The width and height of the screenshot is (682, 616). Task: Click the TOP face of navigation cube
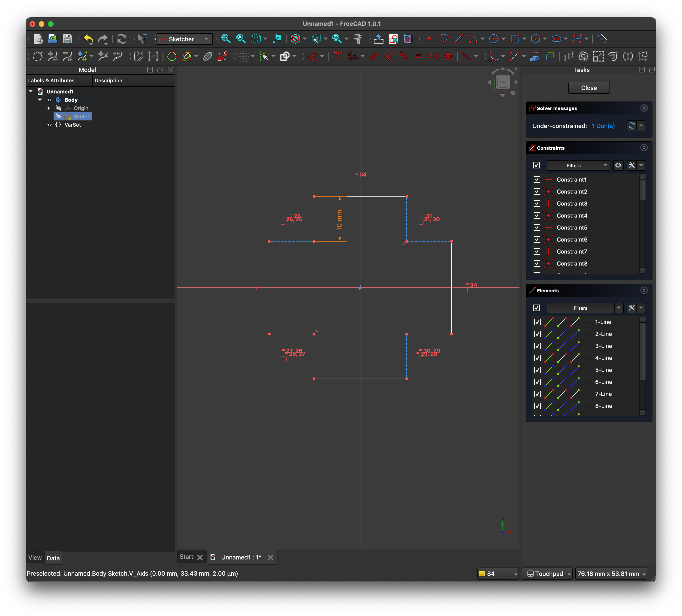[x=503, y=83]
